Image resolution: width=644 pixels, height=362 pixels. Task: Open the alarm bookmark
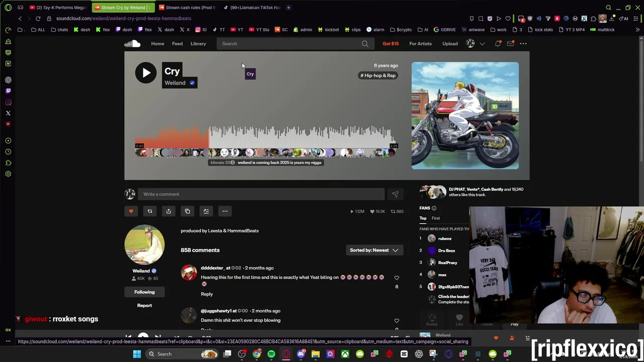[375, 30]
